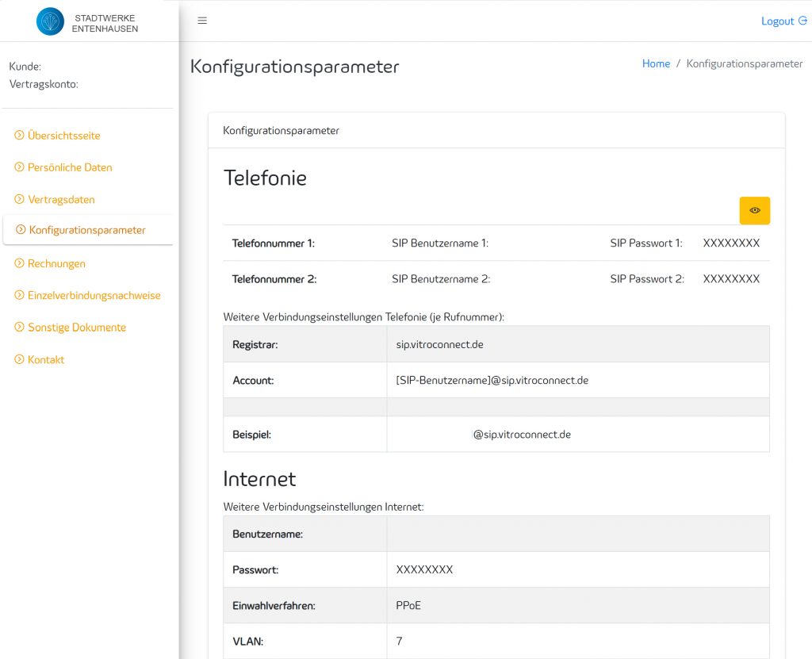Click the SIP Passwort 1 masked value
This screenshot has height=659, width=812.
(731, 243)
